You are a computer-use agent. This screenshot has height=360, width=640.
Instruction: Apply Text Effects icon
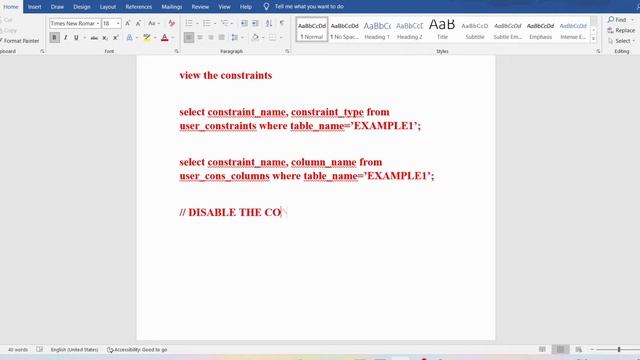click(129, 38)
